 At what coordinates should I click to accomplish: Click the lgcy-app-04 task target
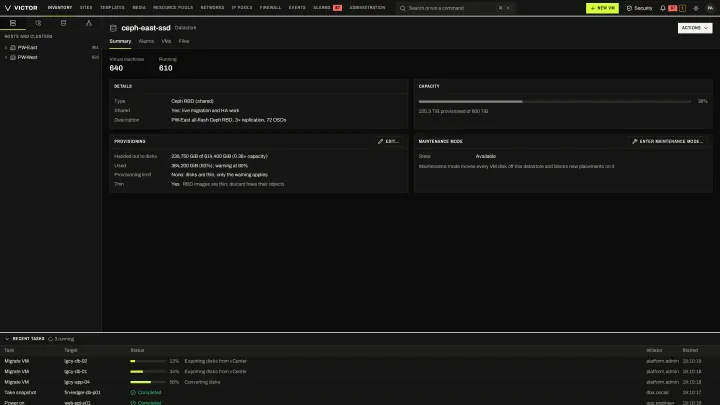pos(77,382)
